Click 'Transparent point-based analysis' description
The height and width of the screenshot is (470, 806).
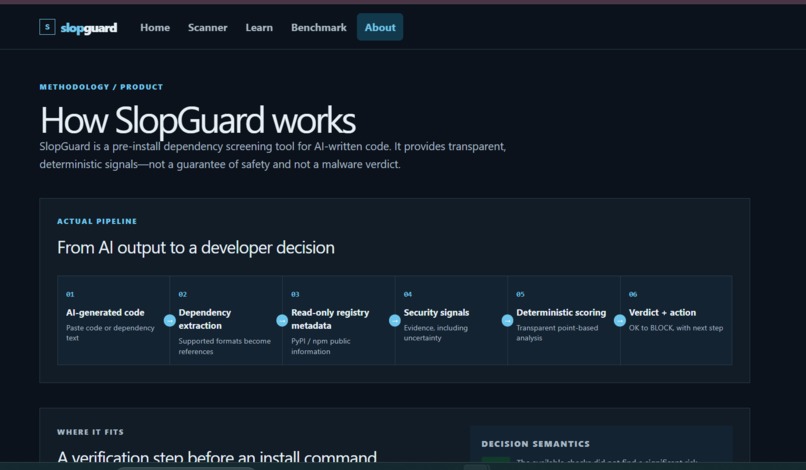[x=557, y=333]
